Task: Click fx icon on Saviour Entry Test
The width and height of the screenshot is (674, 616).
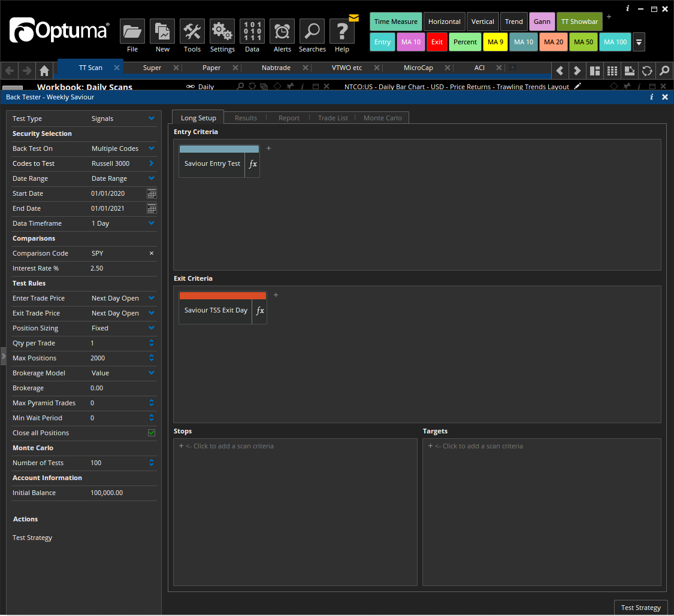Action: click(x=253, y=164)
